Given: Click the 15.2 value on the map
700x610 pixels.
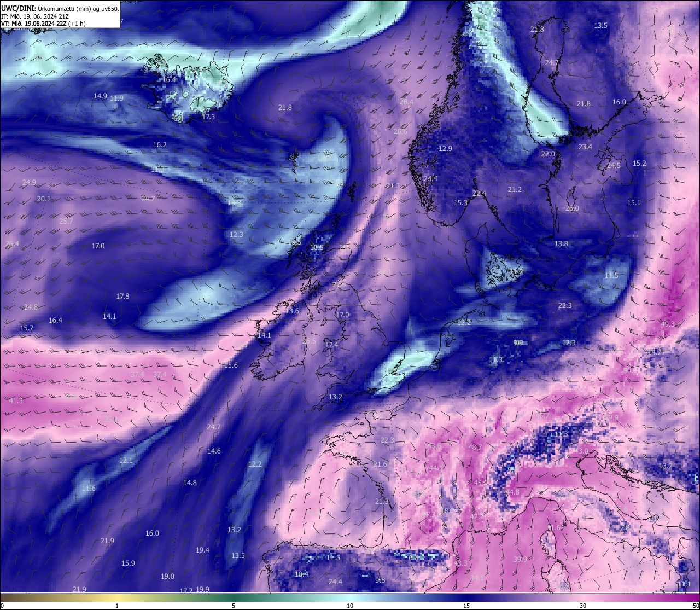Looking at the screenshot, I should [x=639, y=163].
